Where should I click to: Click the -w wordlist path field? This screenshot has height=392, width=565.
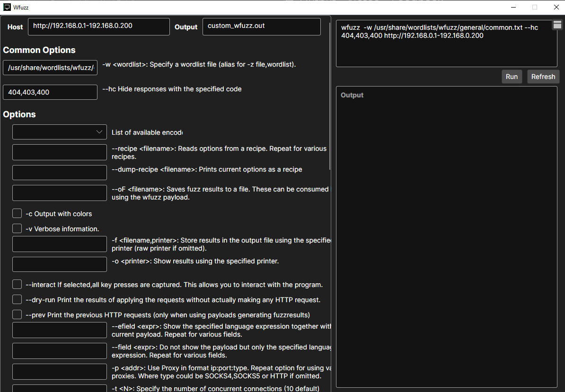coord(50,68)
